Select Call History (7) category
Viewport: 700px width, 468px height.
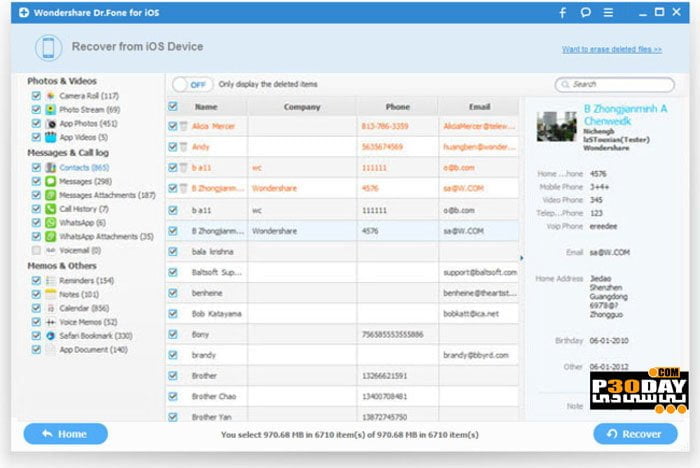point(84,209)
